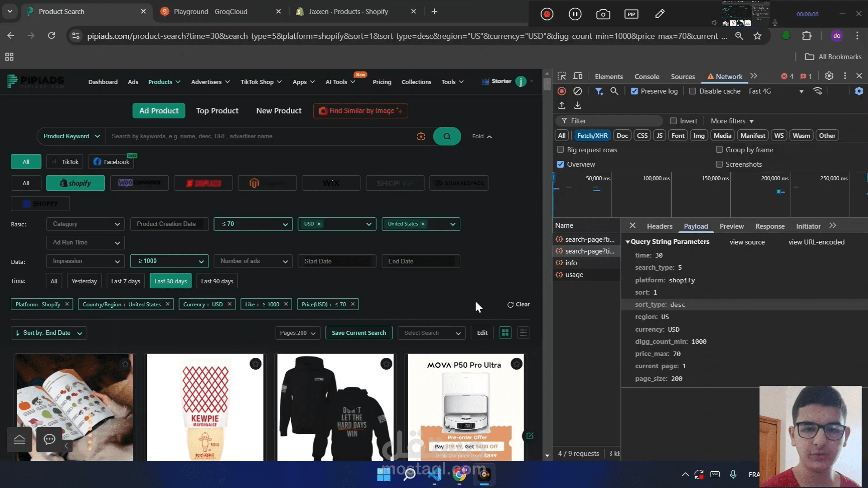Open the Number of ads dropdown
Viewport: 868px width, 488px height.
pyautogui.click(x=253, y=261)
